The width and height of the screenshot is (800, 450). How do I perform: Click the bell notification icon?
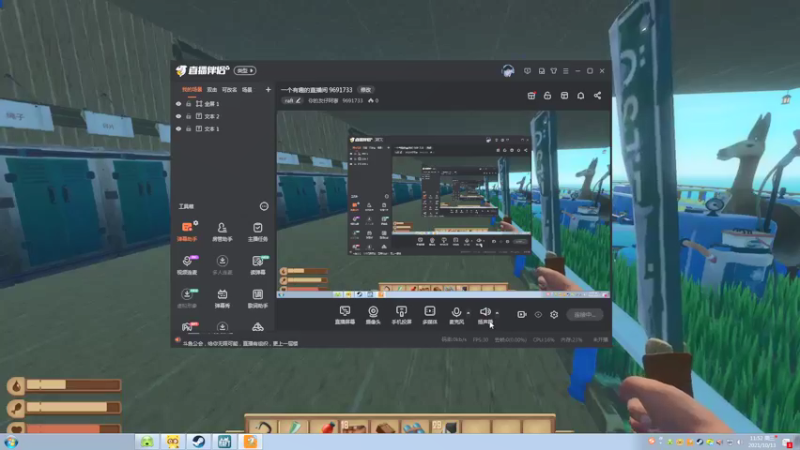coord(581,95)
